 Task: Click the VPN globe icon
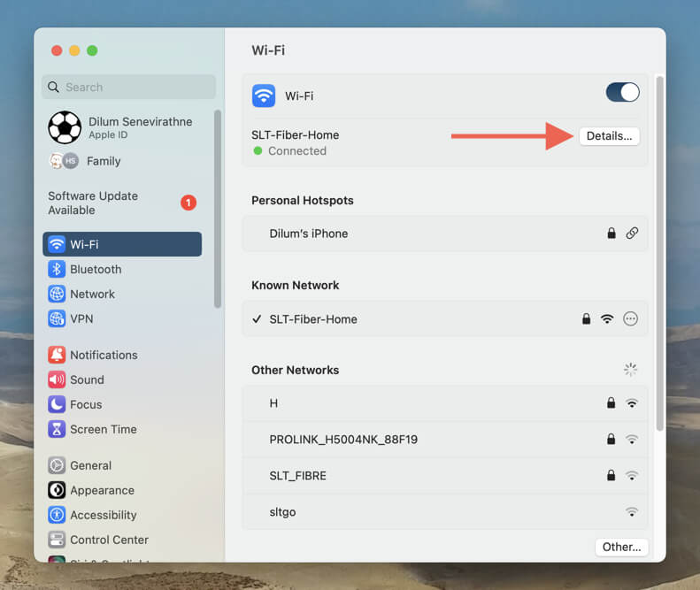(x=57, y=318)
